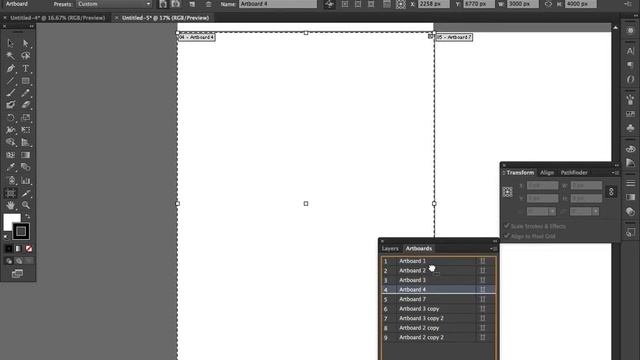Toggle Show Cross Hairs in control bar
This screenshot has width=640, height=360.
[x=358, y=4]
